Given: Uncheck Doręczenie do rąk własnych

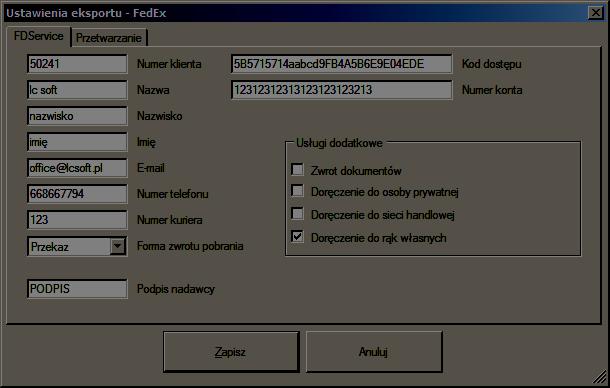Looking at the screenshot, I should pos(298,237).
